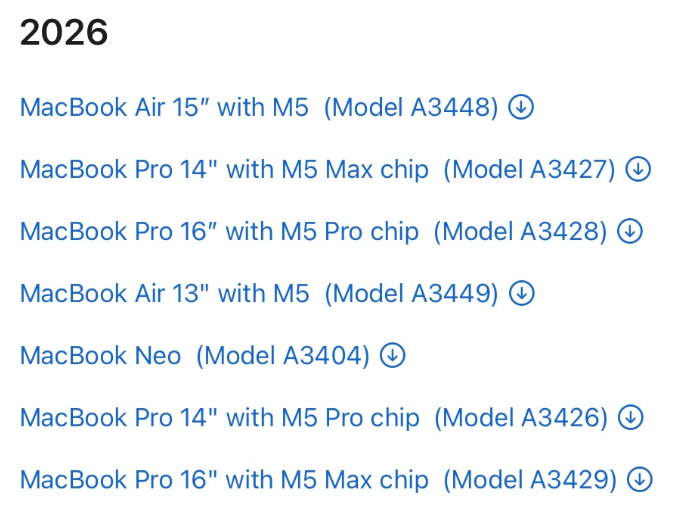Click the "(Model A3448)" text
682x510 pixels.
[411, 107]
